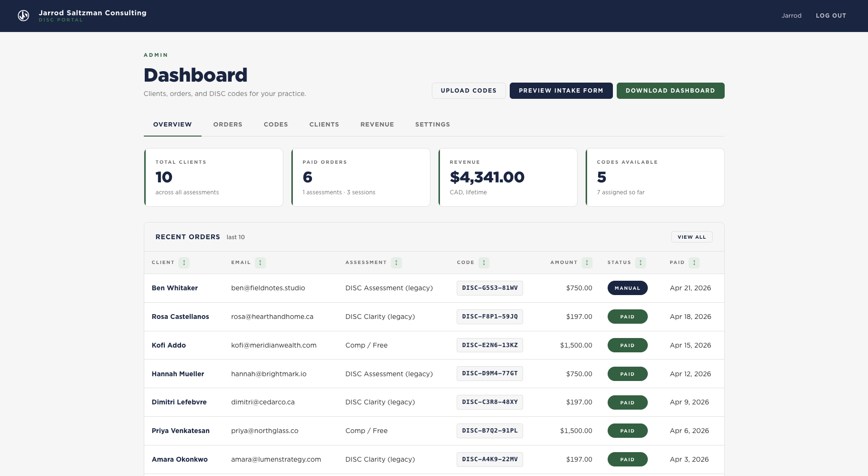
Task: Click the Paid badge in Kofi Addo row
Action: pyautogui.click(x=627, y=345)
